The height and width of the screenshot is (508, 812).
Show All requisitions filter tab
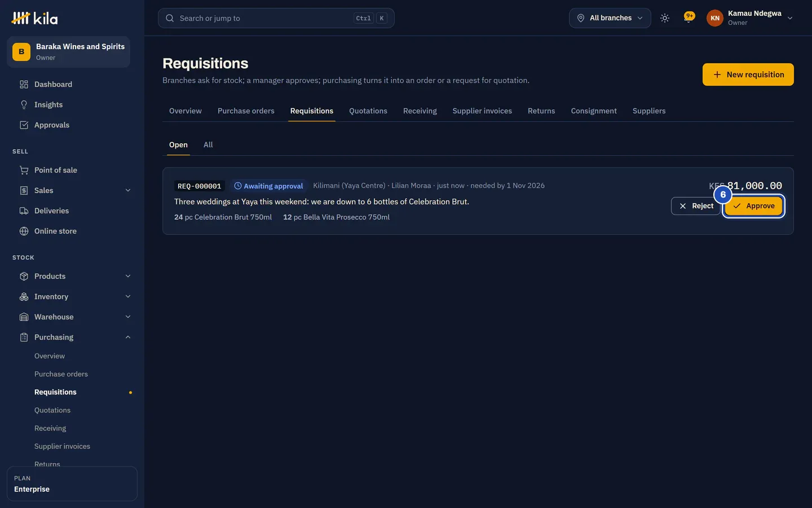208,144
